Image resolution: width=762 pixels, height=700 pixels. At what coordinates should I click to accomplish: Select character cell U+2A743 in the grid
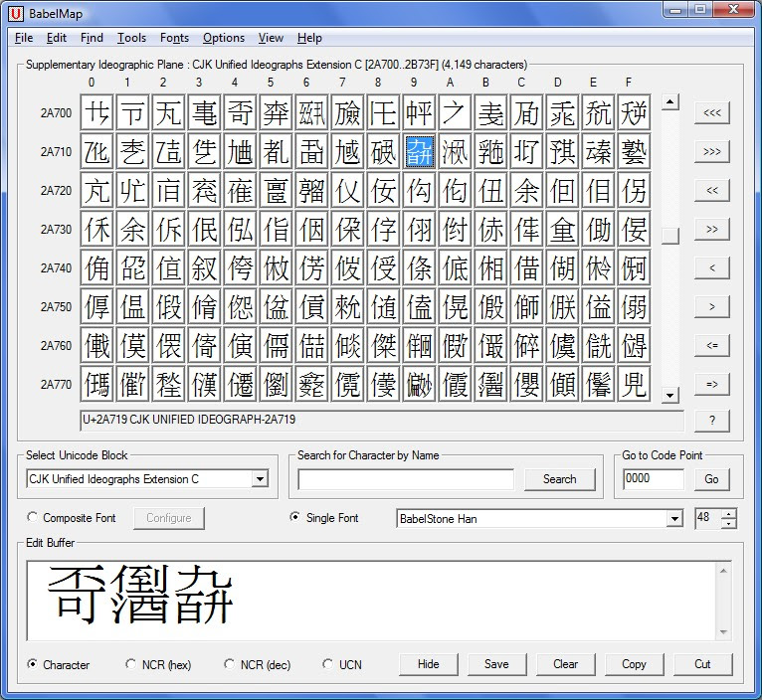[205, 268]
